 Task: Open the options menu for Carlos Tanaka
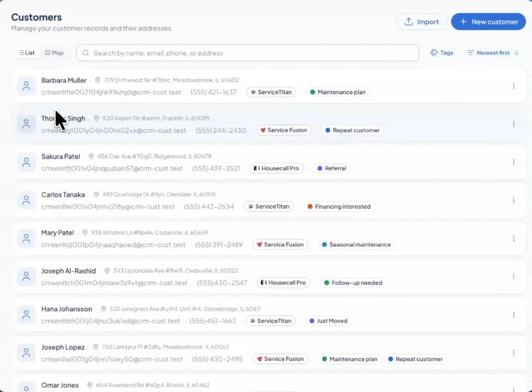513,200
